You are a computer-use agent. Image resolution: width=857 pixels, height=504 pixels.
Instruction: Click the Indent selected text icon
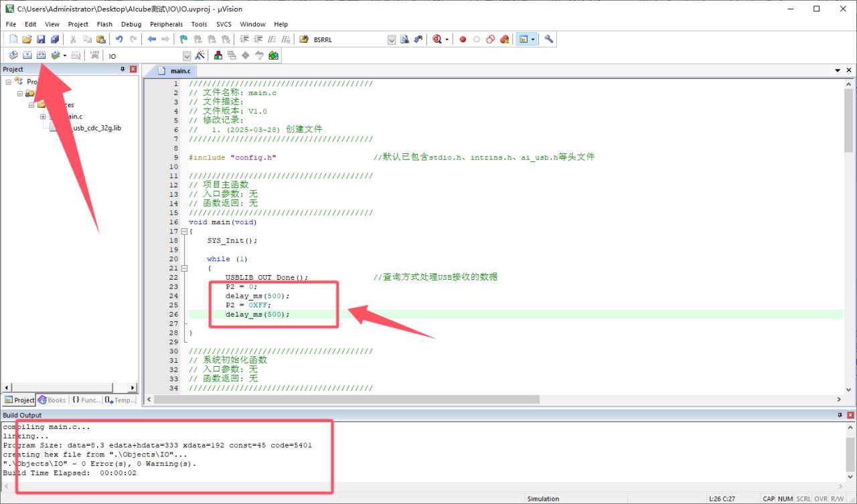(244, 39)
